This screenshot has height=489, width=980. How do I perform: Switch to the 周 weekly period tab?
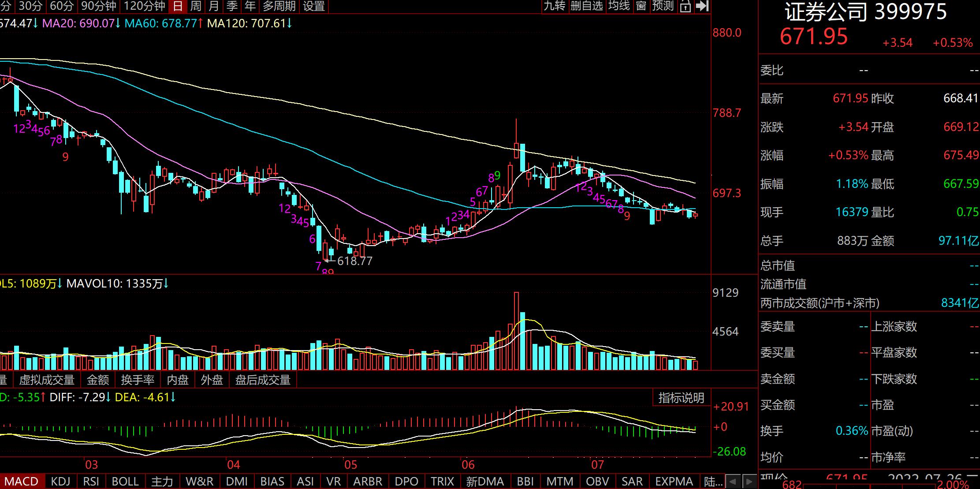[195, 6]
